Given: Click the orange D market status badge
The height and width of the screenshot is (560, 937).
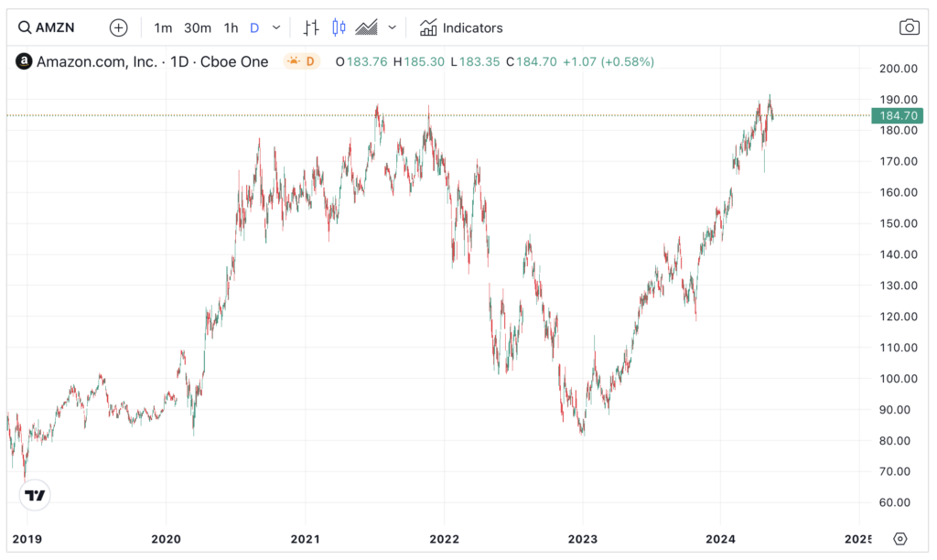Looking at the screenshot, I should (x=302, y=61).
